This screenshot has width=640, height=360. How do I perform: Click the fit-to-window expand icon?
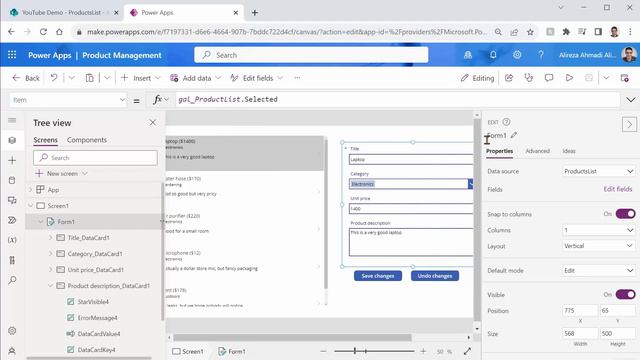pyautogui.click(x=467, y=351)
